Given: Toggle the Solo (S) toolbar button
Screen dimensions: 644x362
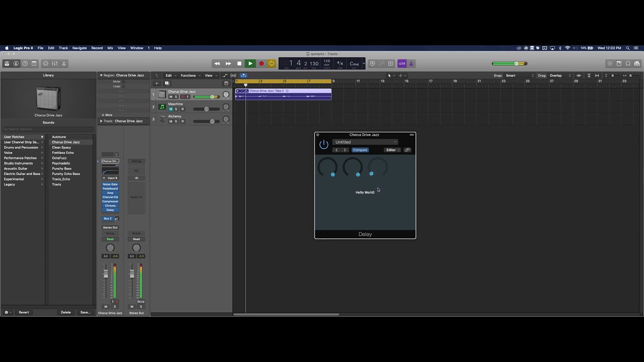Looking at the screenshot, I should pyautogui.click(x=390, y=63).
